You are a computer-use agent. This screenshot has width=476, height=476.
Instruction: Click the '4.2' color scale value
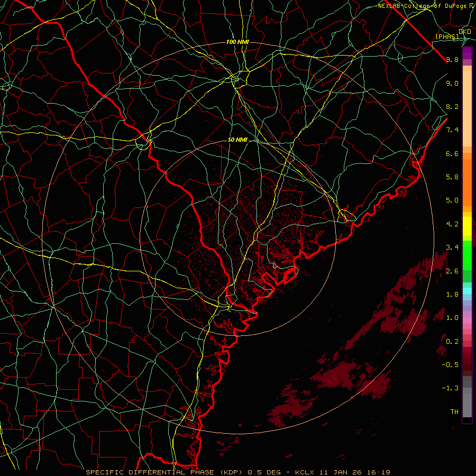(x=452, y=224)
